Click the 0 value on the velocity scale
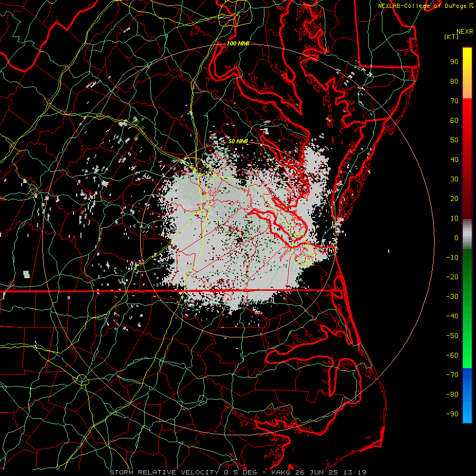 pos(456,238)
